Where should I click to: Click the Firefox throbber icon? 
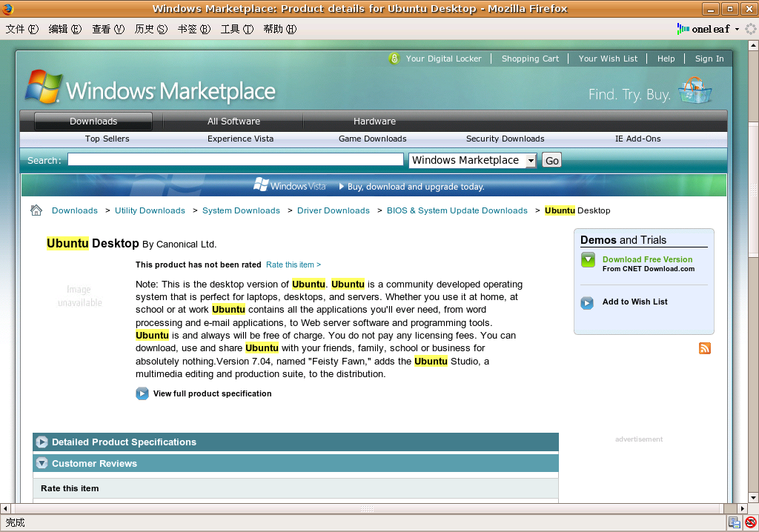(751, 29)
